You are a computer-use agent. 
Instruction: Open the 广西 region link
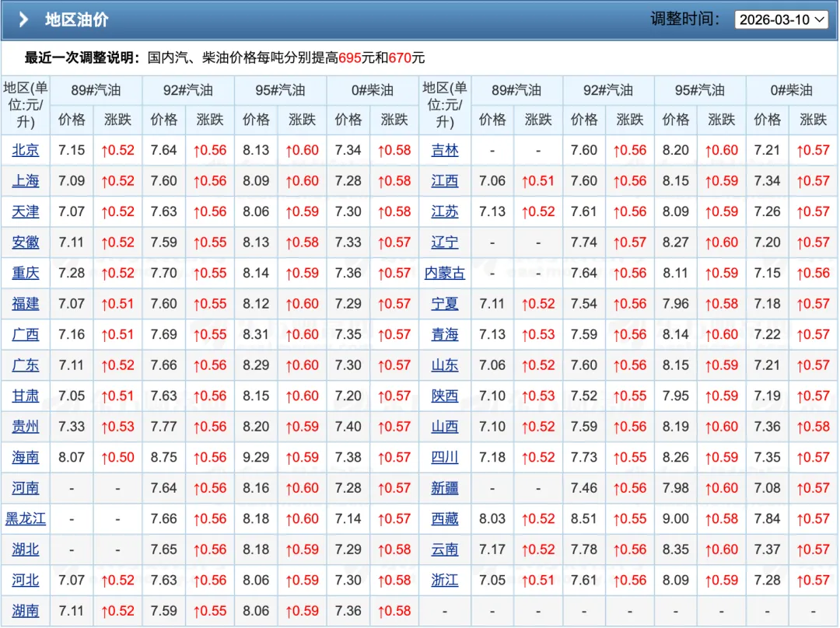coord(25,334)
